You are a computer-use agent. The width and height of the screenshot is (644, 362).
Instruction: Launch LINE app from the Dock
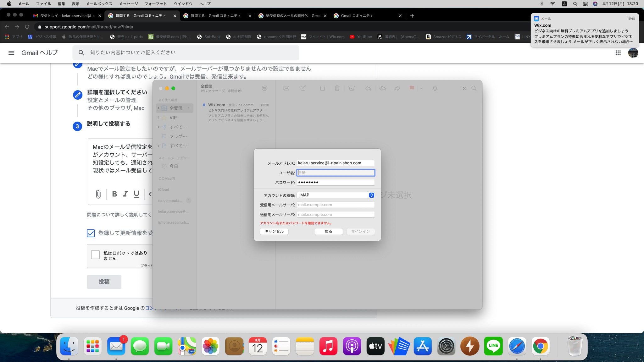coord(494,346)
